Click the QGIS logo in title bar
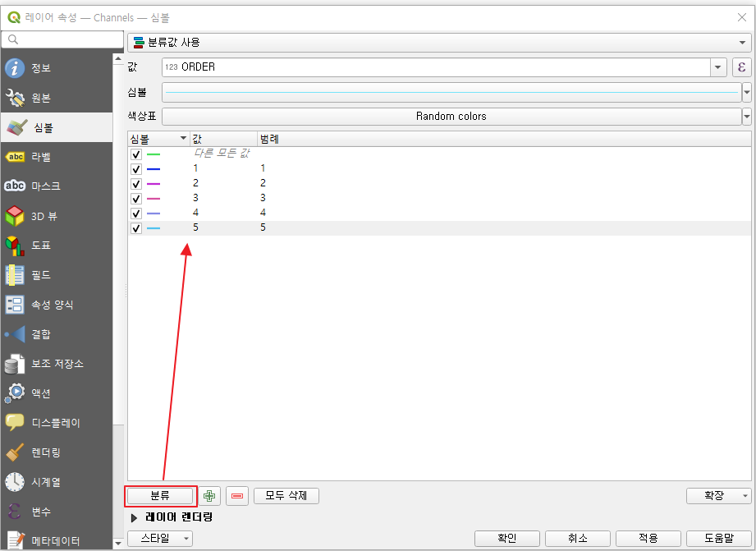Screen dimensions: 756x551 point(14,18)
